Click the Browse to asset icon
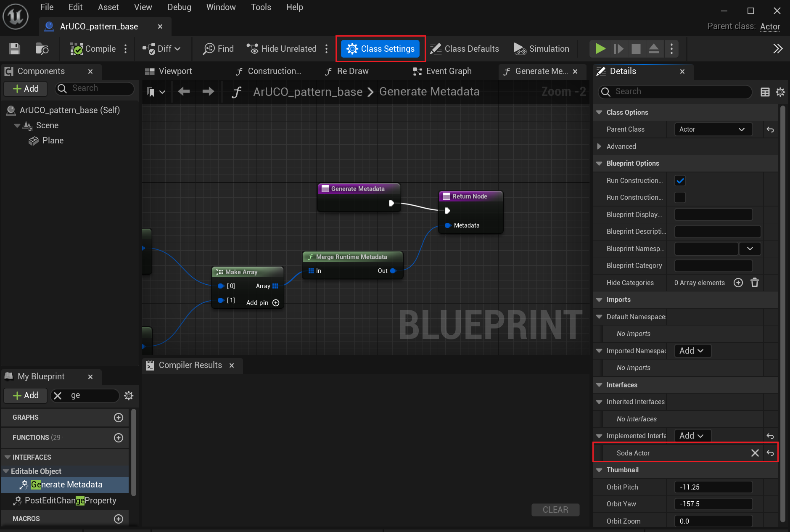The image size is (790, 532). (x=42, y=49)
